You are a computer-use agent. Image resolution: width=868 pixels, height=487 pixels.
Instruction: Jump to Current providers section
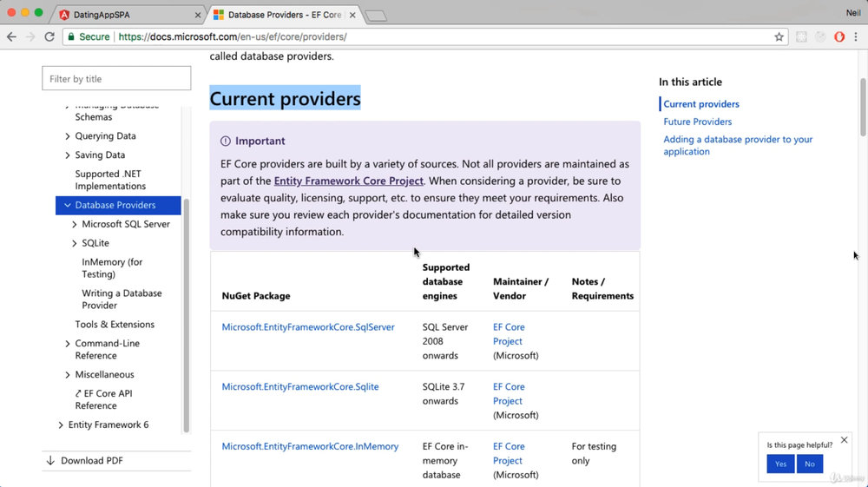tap(700, 104)
